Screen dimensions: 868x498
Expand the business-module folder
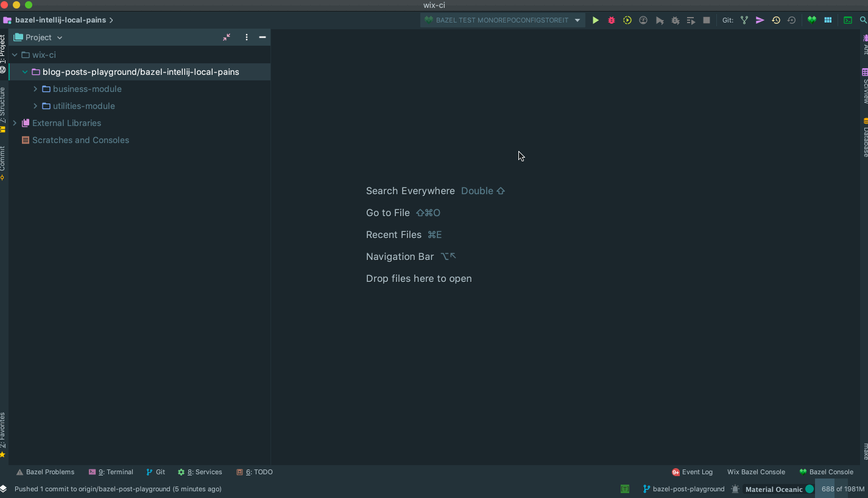pyautogui.click(x=35, y=89)
